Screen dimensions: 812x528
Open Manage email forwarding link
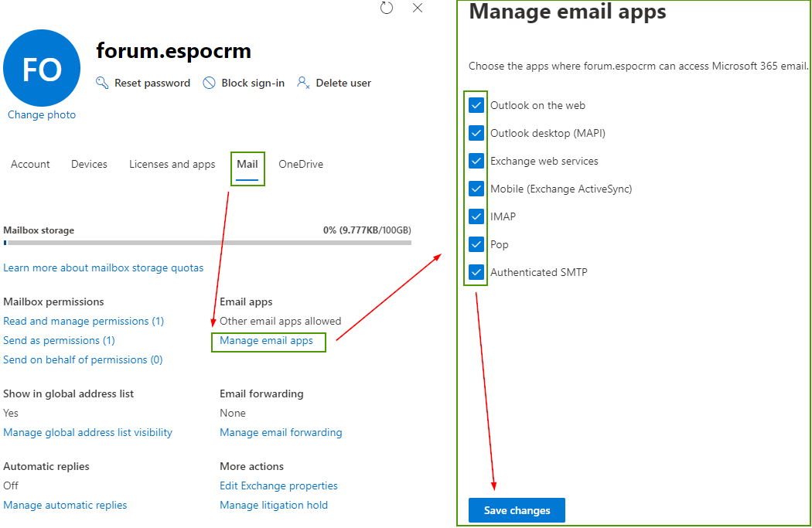pyautogui.click(x=281, y=432)
